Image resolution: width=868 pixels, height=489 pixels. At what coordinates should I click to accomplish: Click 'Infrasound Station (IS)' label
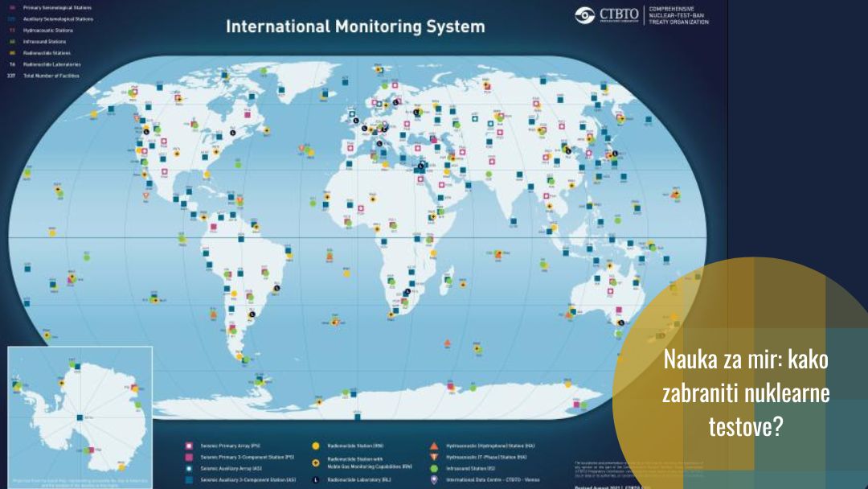coord(470,469)
